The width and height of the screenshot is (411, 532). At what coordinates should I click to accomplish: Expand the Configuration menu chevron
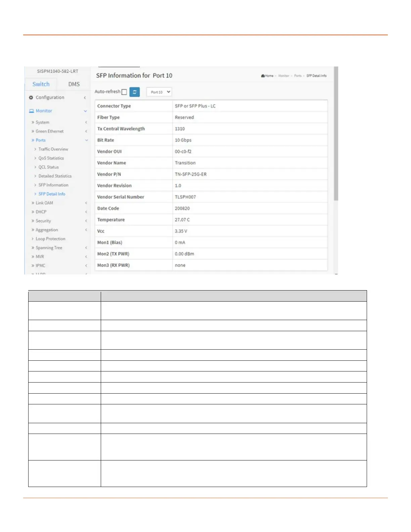click(x=85, y=97)
